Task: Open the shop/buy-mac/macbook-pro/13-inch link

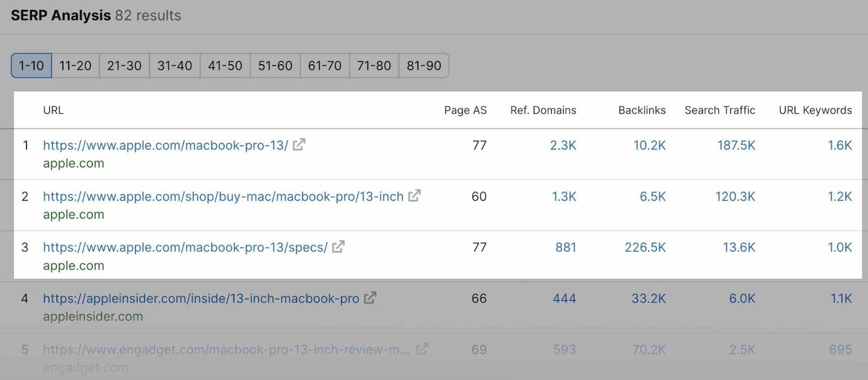Action: pyautogui.click(x=223, y=197)
